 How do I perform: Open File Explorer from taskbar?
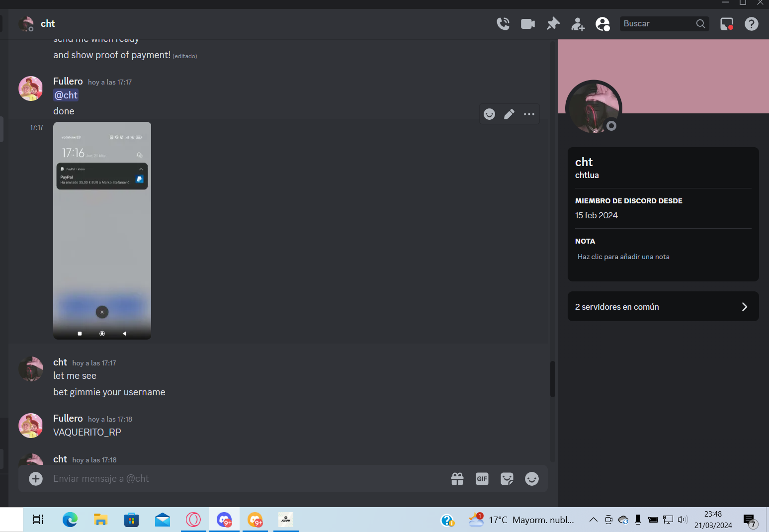(x=100, y=520)
